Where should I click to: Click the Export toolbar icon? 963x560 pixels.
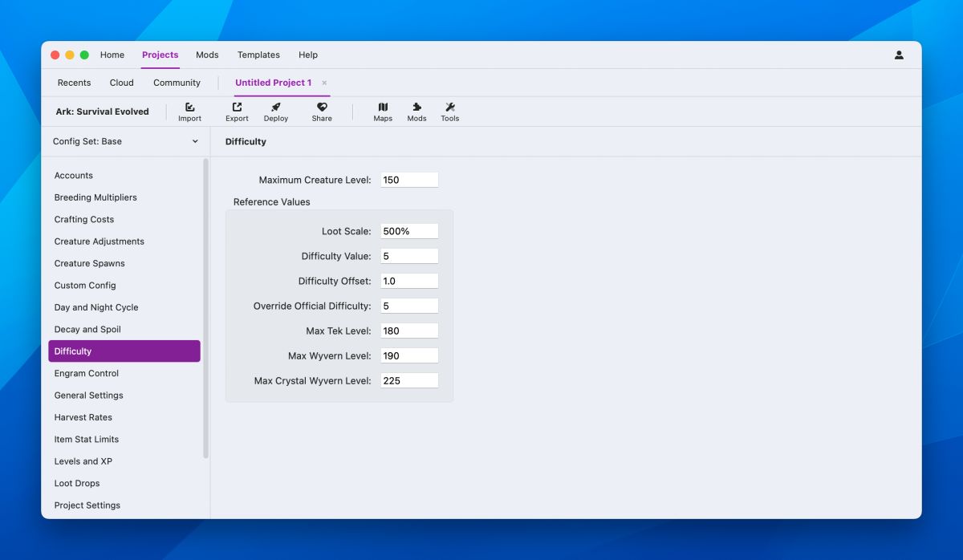[237, 112]
